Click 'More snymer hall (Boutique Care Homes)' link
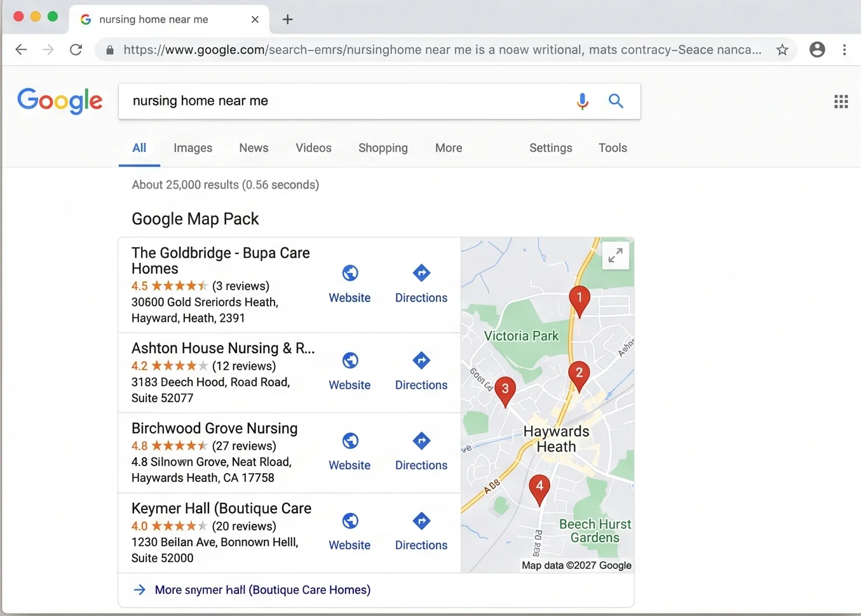 tap(262, 590)
